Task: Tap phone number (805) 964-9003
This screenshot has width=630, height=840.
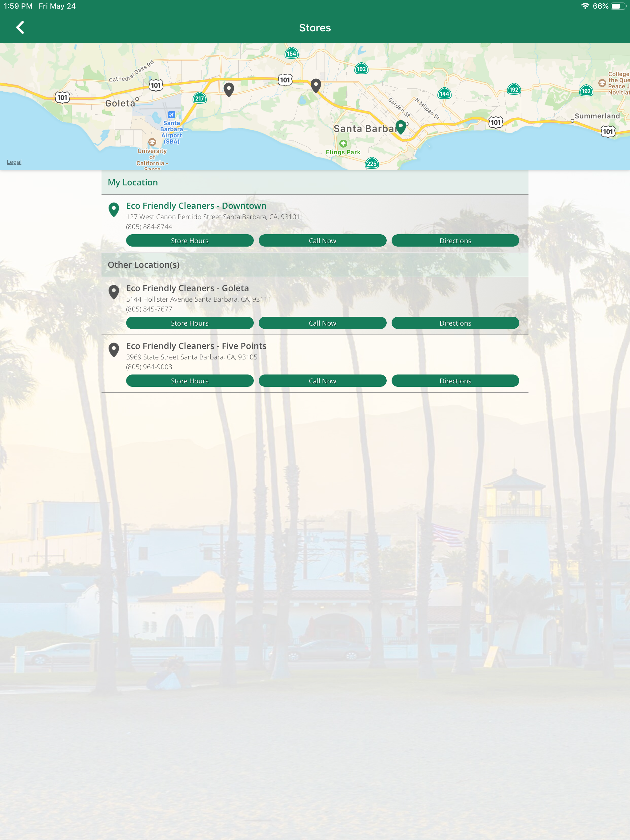Action: (x=149, y=367)
